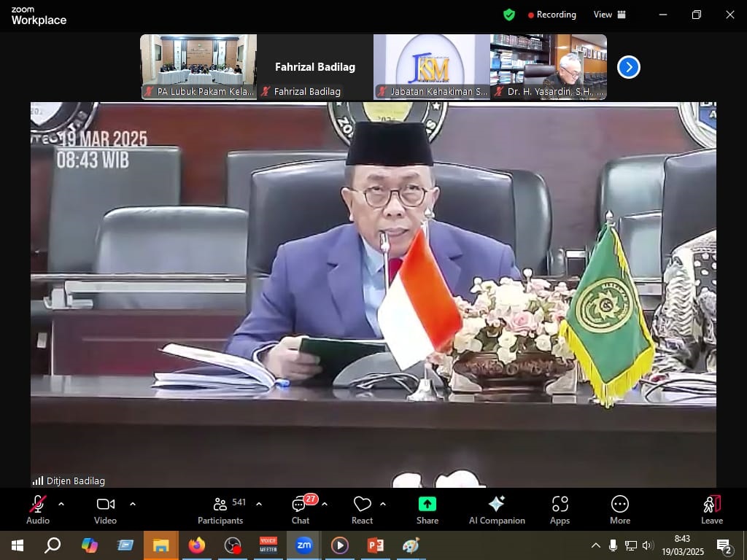Screen dimensions: 747x560
Task: Expand the Participants options chevron
Action: point(259,504)
